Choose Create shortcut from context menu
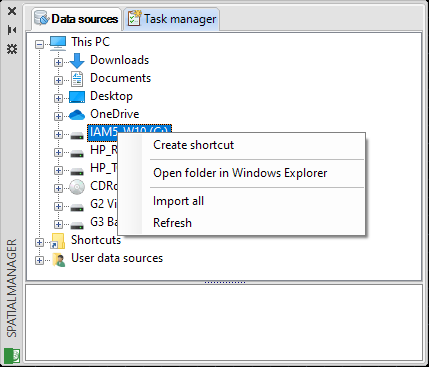The image size is (429, 367). pos(241,145)
